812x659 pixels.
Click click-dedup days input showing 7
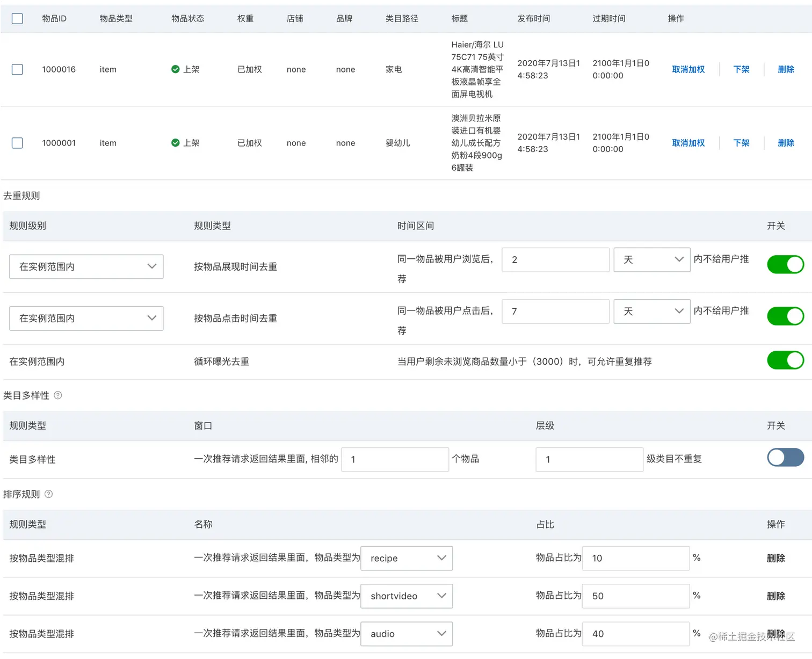click(555, 311)
